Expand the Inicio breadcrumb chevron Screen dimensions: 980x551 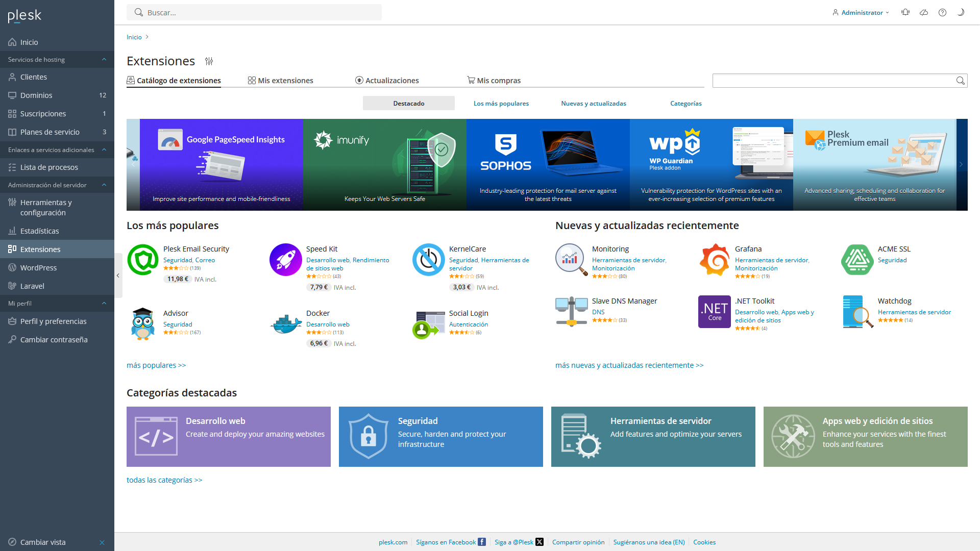(x=147, y=37)
